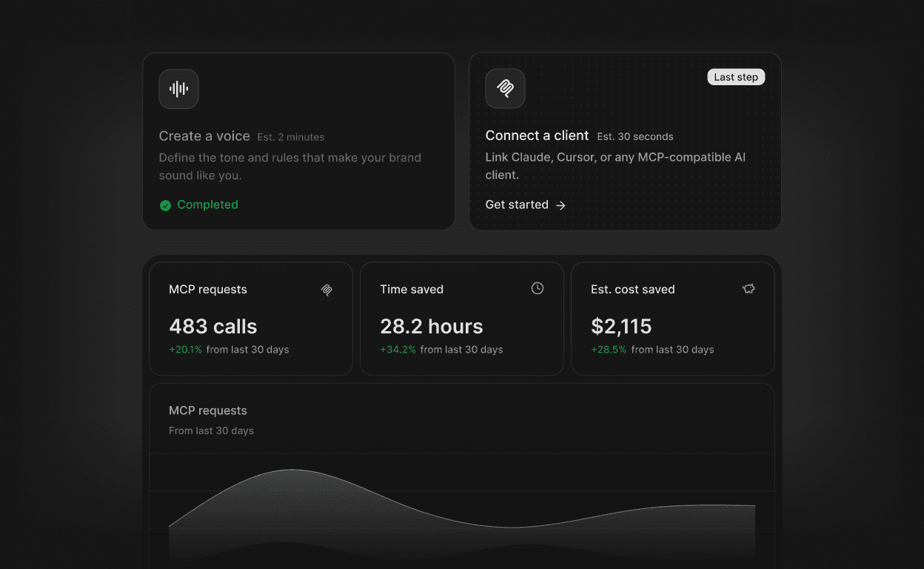
Task: Select the Time saved stat card
Action: click(461, 319)
